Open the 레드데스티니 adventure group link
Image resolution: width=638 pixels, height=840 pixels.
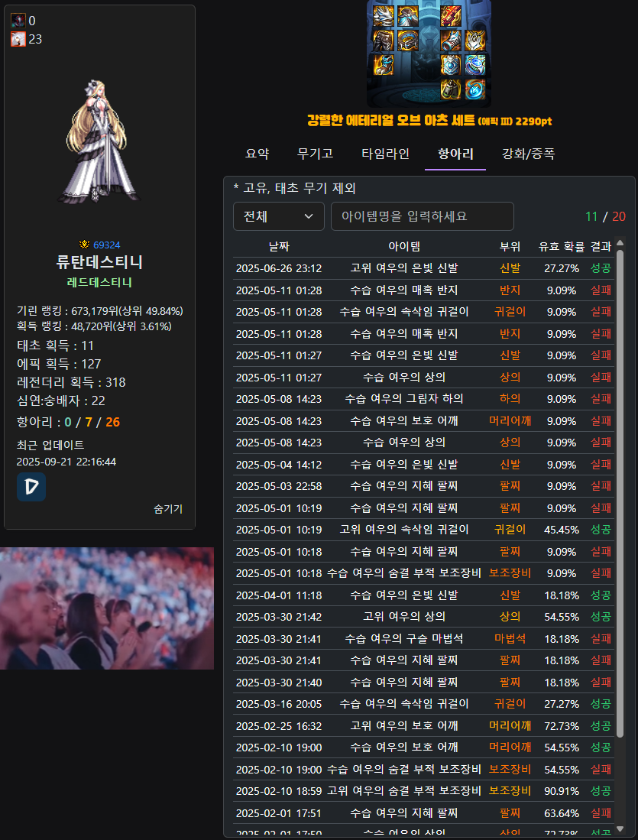pyautogui.click(x=99, y=282)
